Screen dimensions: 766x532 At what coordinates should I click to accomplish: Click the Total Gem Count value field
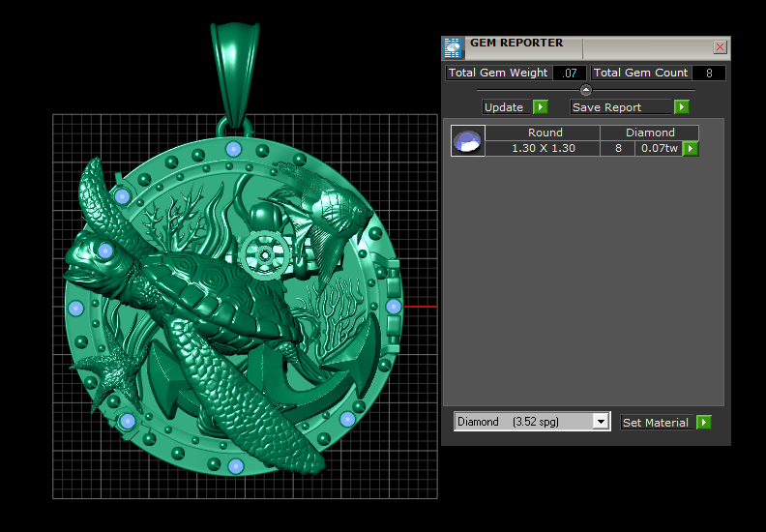click(709, 74)
